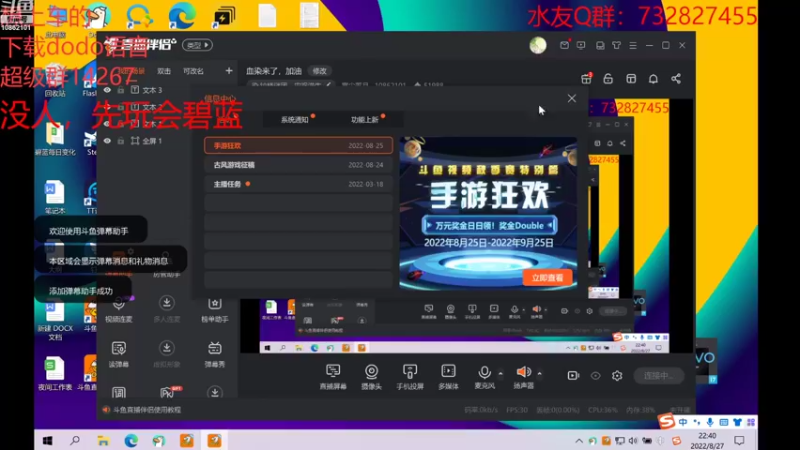The height and width of the screenshot is (450, 800).
Task: Switch to the 双击 scene tab
Action: (x=164, y=71)
